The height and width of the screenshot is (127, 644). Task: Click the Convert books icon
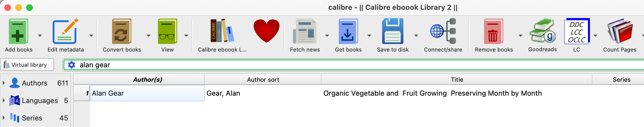click(x=122, y=32)
